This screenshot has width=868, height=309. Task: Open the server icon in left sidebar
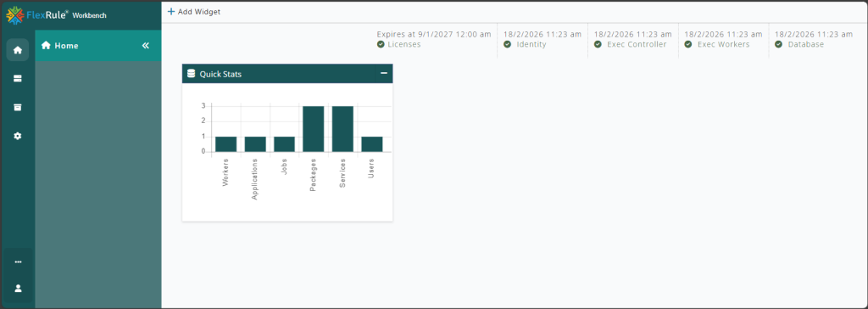click(x=18, y=79)
